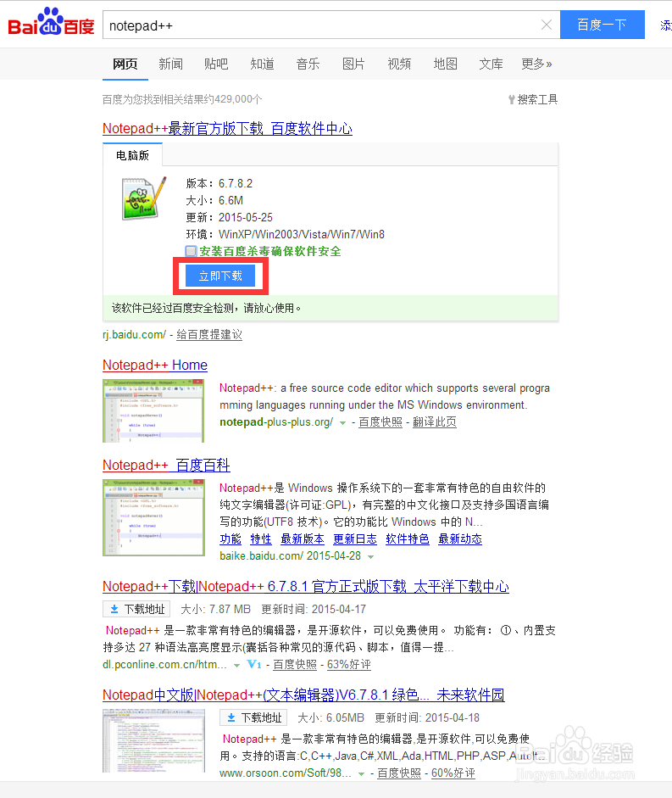Click 翻译此页 link
The height and width of the screenshot is (798, 672).
click(435, 422)
